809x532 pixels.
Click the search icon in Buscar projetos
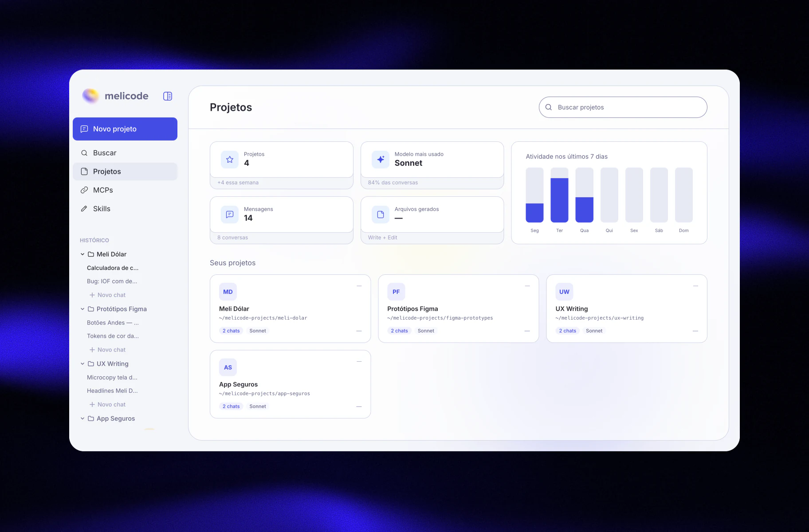[549, 107]
